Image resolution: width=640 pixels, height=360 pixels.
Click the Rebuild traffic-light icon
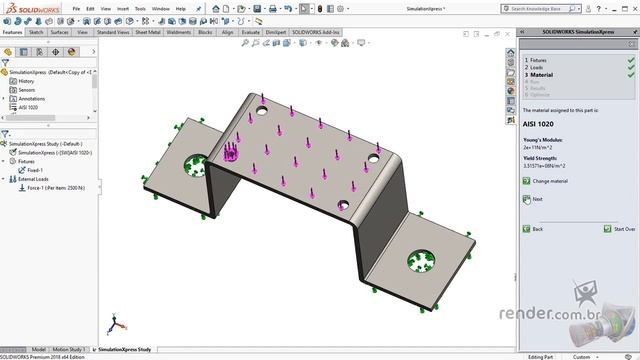[x=320, y=9]
